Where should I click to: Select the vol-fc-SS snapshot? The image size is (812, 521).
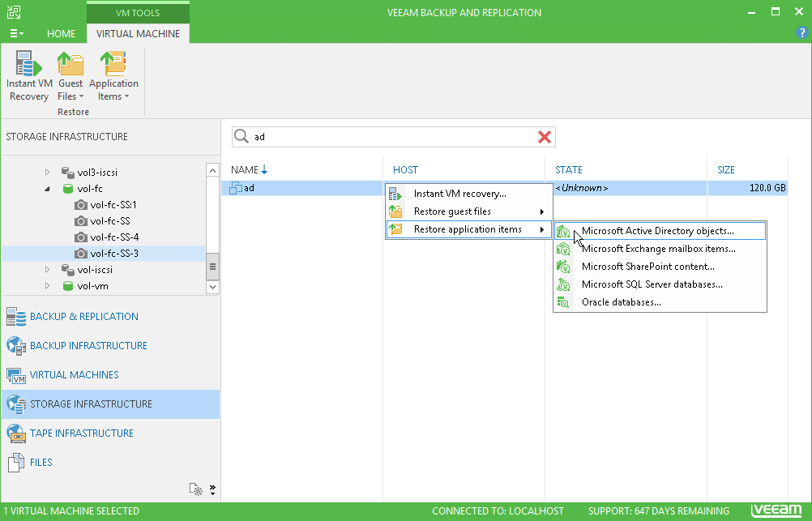tap(109, 221)
